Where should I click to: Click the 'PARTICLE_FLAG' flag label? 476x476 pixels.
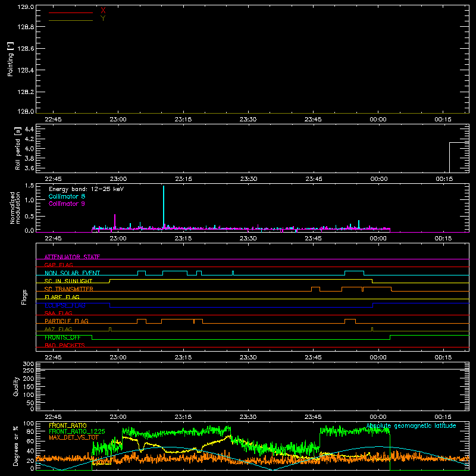click(x=67, y=321)
